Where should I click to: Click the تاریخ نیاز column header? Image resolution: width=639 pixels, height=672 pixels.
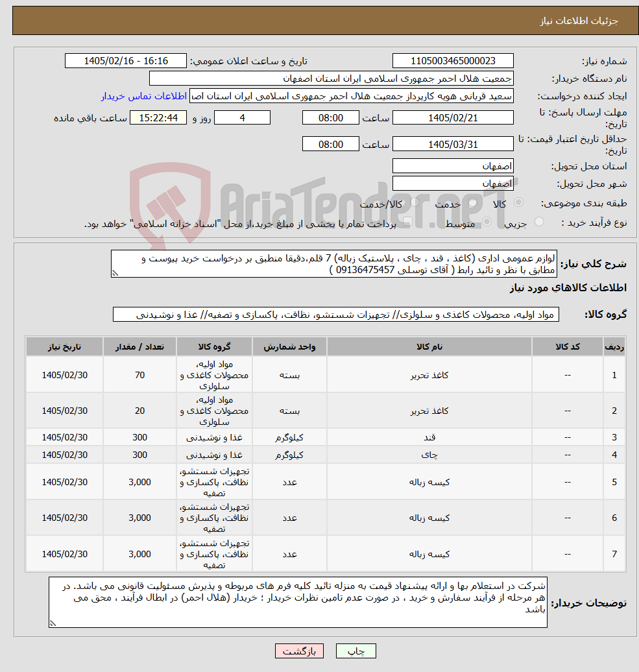coord(64,347)
